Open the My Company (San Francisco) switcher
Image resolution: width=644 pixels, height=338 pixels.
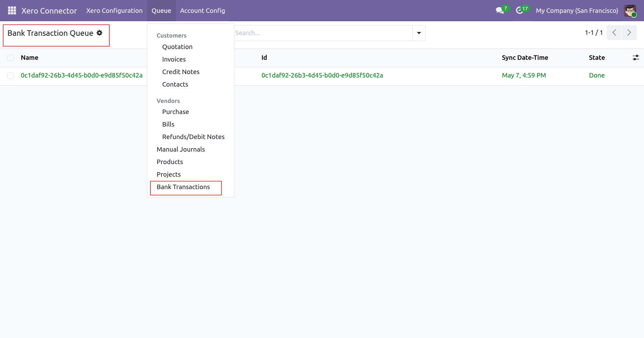(577, 10)
